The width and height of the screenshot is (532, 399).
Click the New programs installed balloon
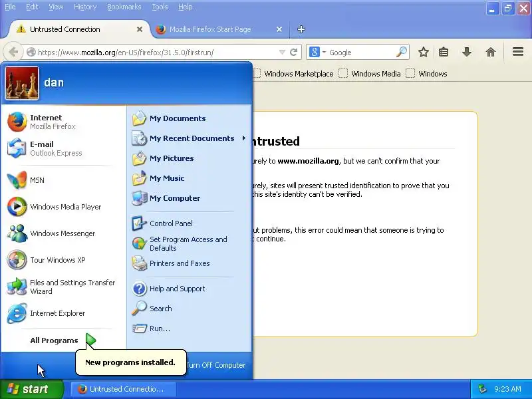[130, 362]
